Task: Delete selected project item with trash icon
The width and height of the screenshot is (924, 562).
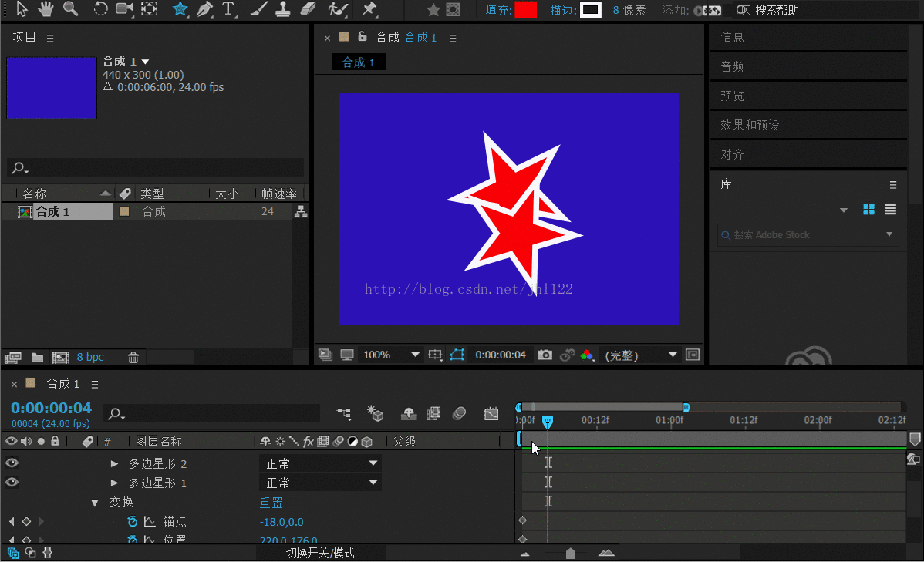Action: (x=133, y=358)
